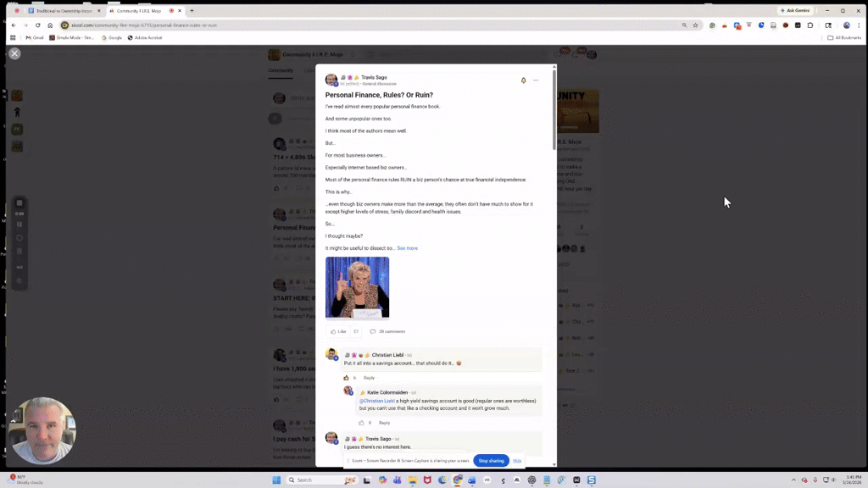Open the browser home page
Viewport: 868px width, 488px height.
coord(50,25)
